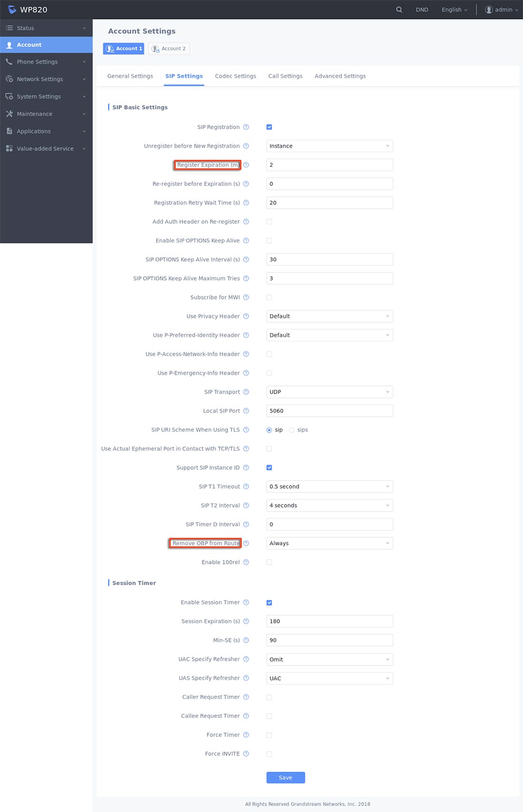Click help icon beside Register Expiration

point(246,165)
